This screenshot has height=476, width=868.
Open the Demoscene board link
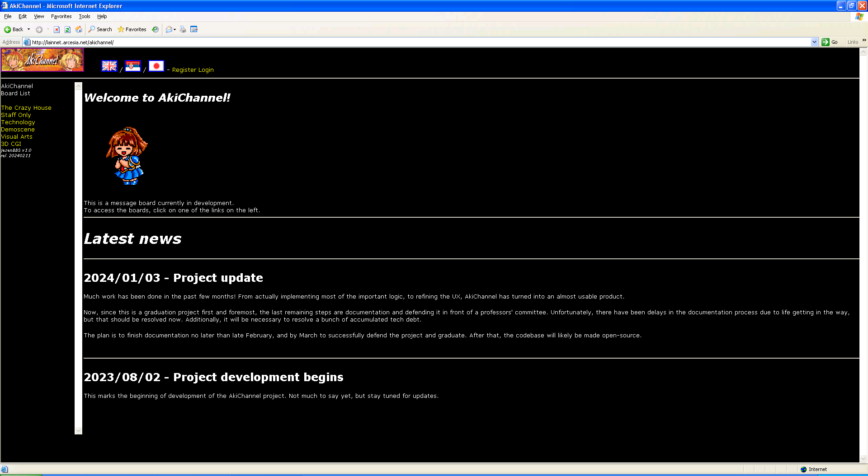(18, 130)
